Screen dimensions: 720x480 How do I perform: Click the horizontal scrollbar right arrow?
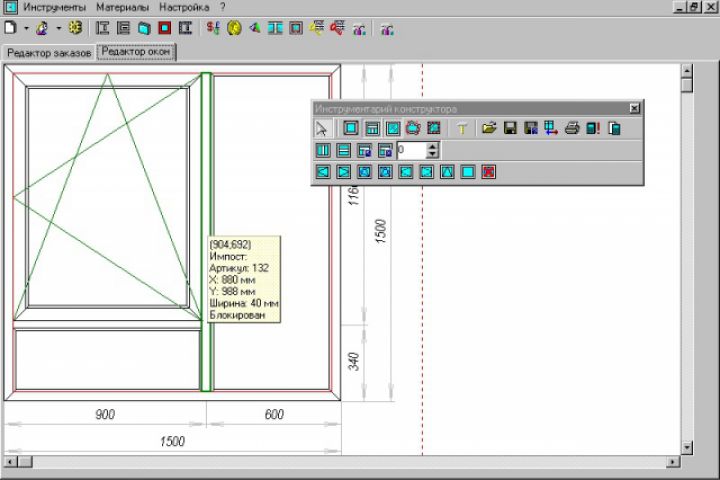pyautogui.click(x=673, y=462)
